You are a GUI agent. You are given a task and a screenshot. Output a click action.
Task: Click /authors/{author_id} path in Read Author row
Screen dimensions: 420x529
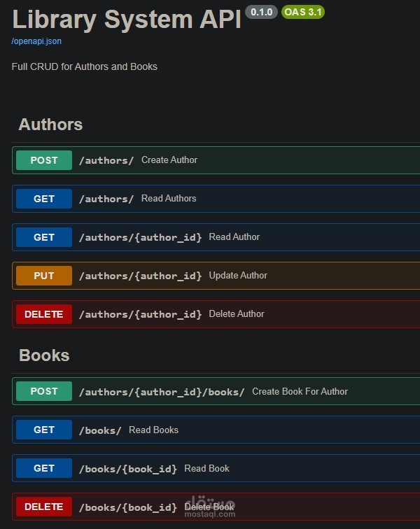(140, 237)
